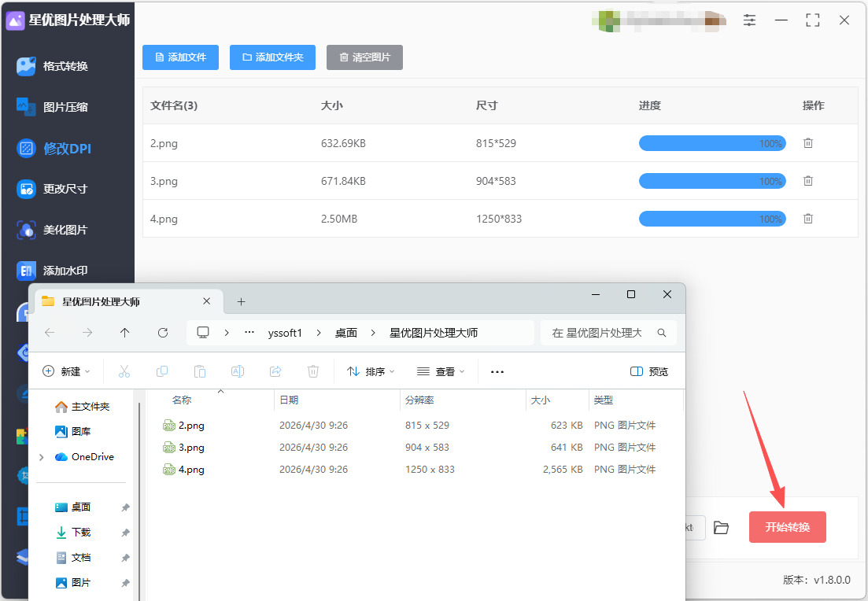Click the 3.png progress bar

tap(712, 181)
